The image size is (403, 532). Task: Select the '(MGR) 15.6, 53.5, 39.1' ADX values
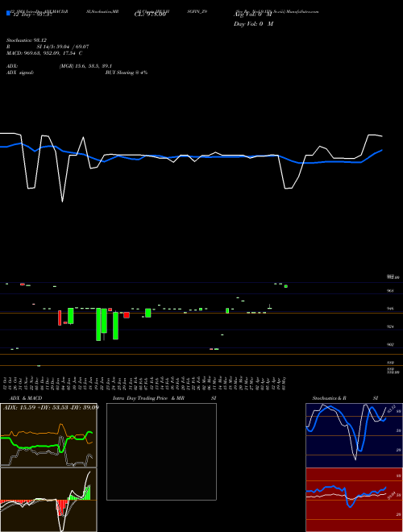[85, 66]
